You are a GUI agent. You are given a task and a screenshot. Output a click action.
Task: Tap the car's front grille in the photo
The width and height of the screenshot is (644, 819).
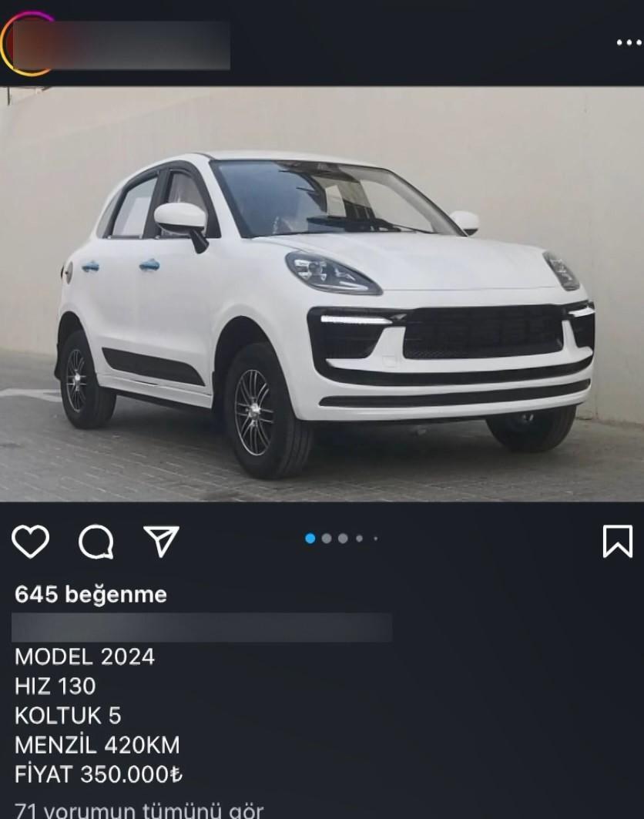tap(483, 332)
